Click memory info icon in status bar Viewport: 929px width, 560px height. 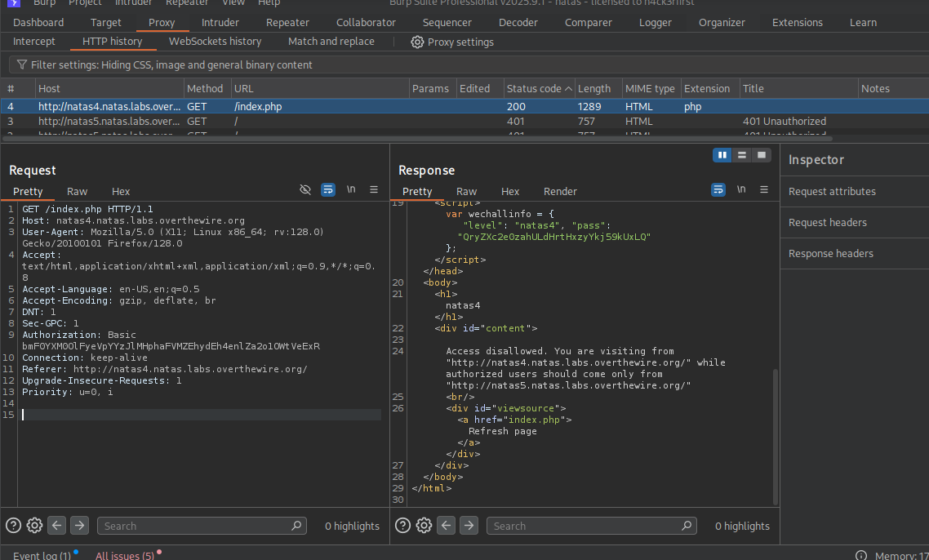[x=861, y=555]
